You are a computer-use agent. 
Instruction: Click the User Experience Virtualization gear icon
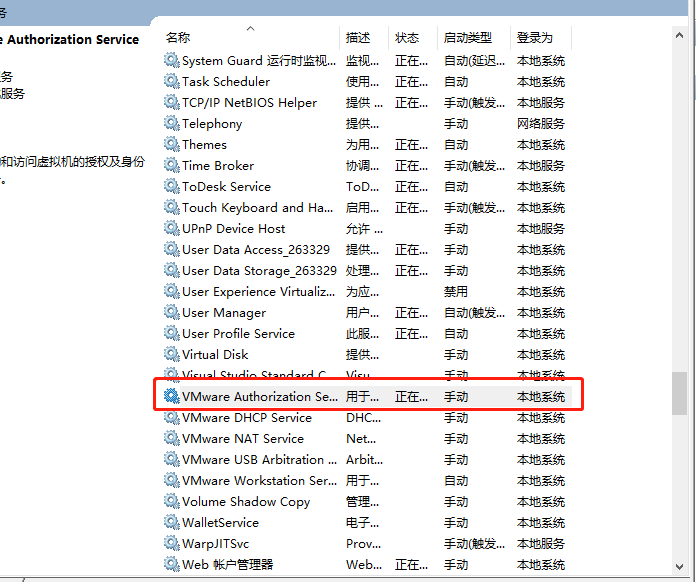(171, 291)
